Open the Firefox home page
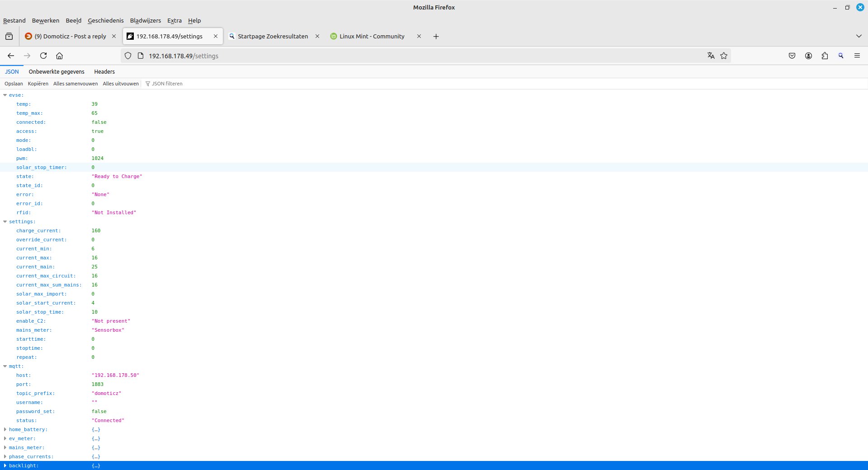The image size is (868, 470). pos(59,56)
